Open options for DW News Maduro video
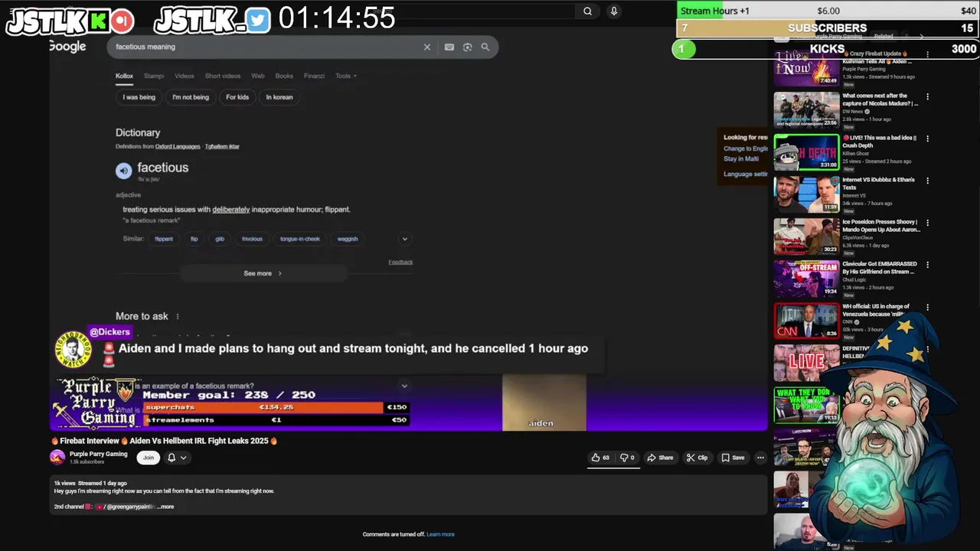980x551 pixels. click(927, 97)
